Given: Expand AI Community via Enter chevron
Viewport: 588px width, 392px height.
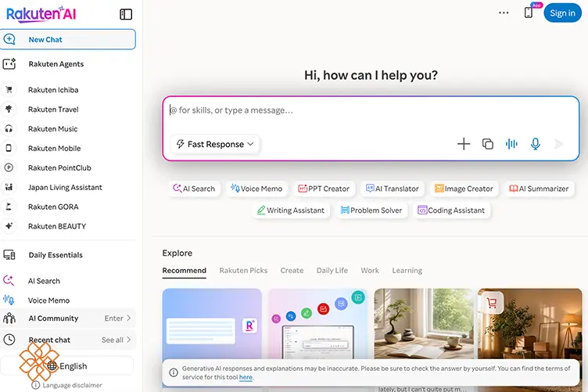Looking at the screenshot, I should click(x=118, y=318).
